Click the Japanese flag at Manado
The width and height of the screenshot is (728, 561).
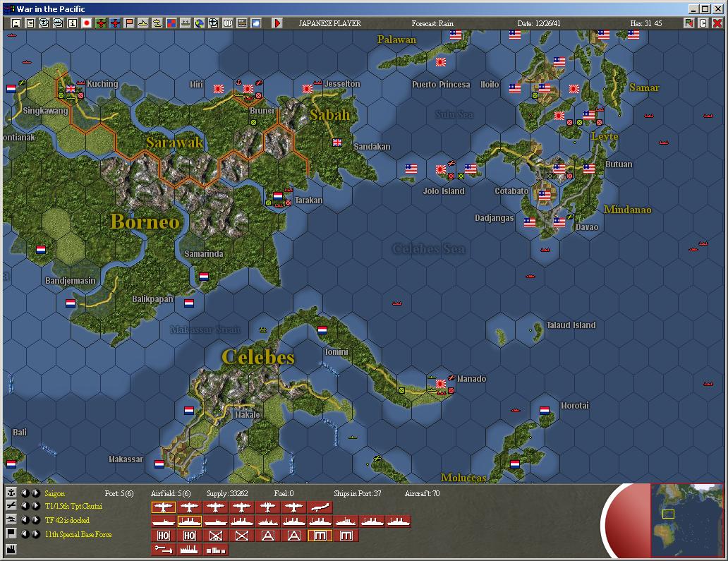[441, 384]
